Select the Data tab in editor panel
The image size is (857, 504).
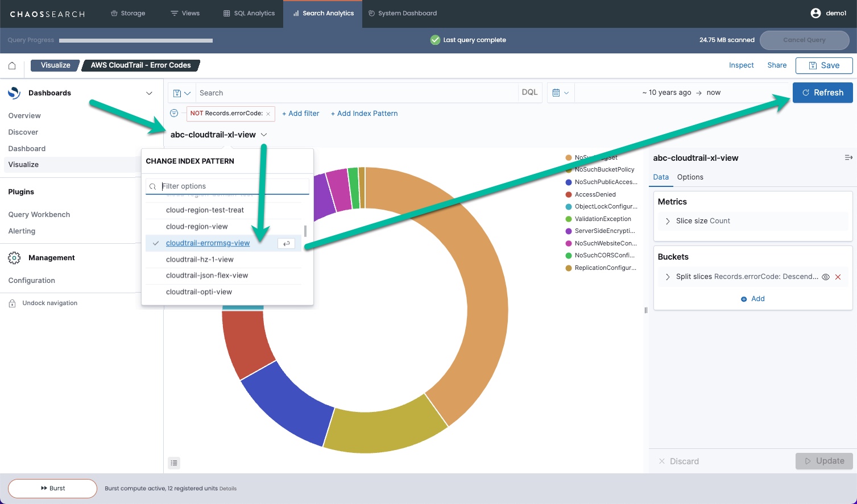[661, 177]
